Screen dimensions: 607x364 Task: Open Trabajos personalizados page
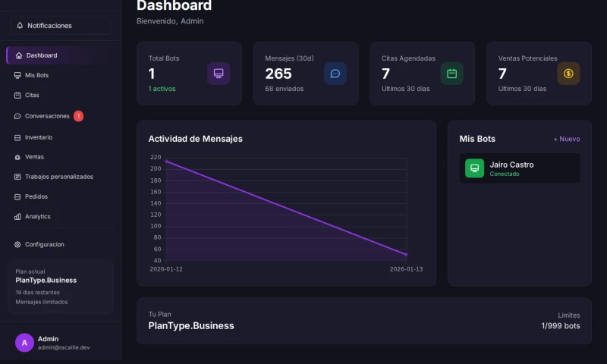[58, 177]
